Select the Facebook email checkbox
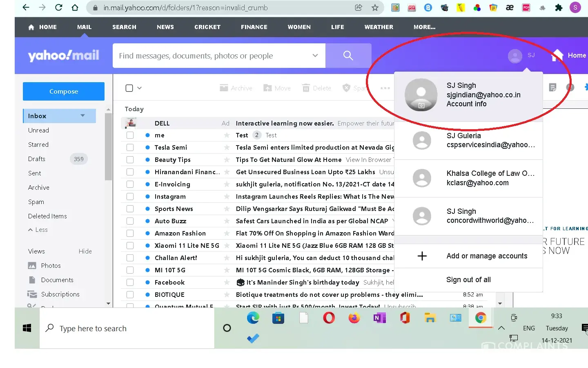Image resolution: width=588 pixels, height=368 pixels. pos(130,283)
